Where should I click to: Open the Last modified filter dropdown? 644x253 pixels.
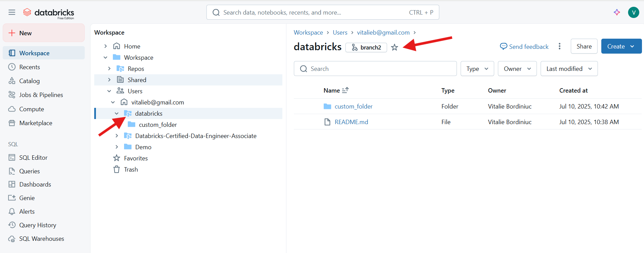[569, 69]
